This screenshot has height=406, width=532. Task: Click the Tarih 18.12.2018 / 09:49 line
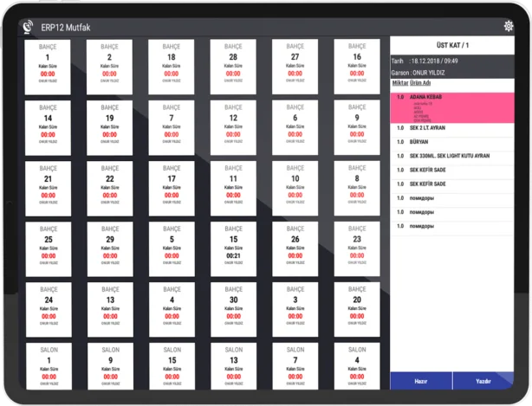pos(425,61)
